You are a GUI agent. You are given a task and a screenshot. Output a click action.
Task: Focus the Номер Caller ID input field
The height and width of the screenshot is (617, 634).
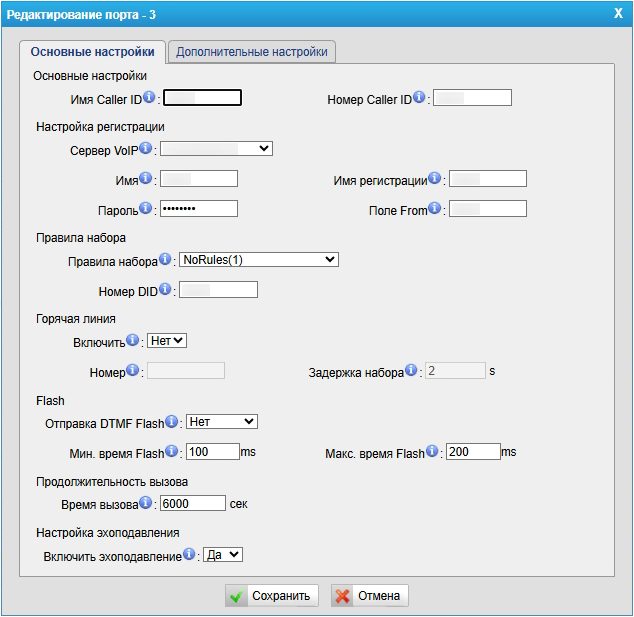[472, 97]
